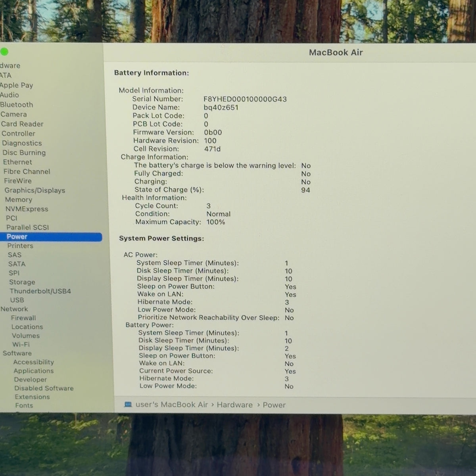
Task: Select the highlighted Power item
Action: tap(51, 237)
